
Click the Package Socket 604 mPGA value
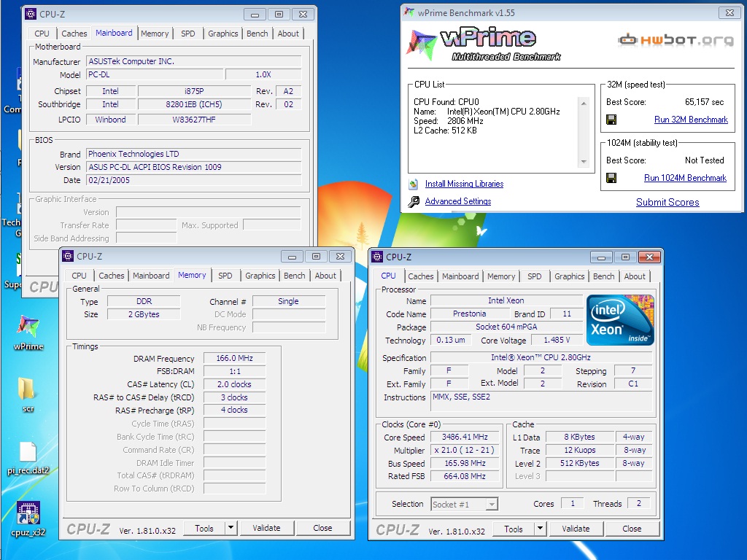click(506, 327)
